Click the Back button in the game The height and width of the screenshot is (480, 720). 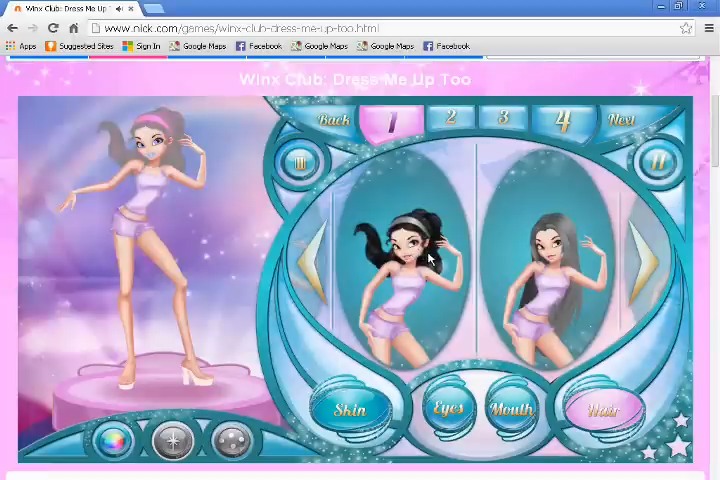pyautogui.click(x=334, y=120)
